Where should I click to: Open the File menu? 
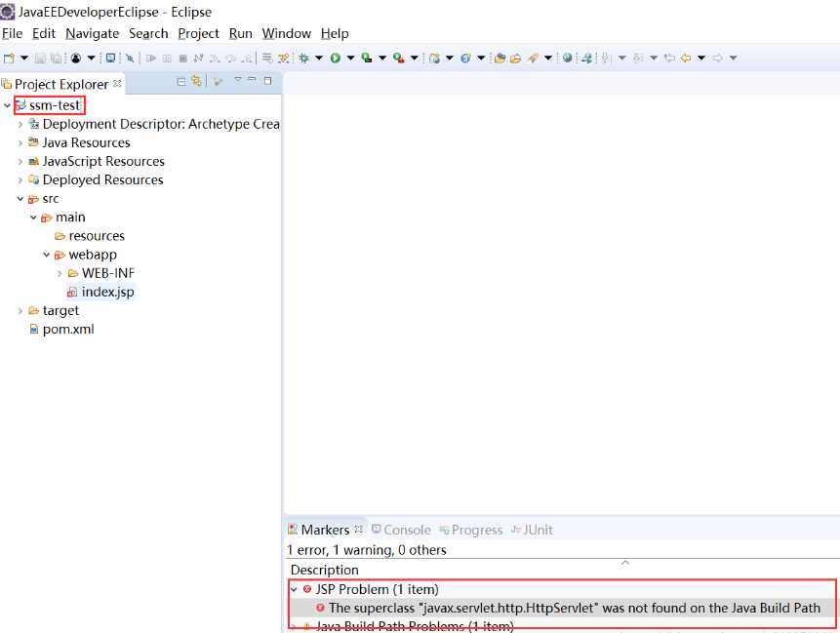pos(12,33)
